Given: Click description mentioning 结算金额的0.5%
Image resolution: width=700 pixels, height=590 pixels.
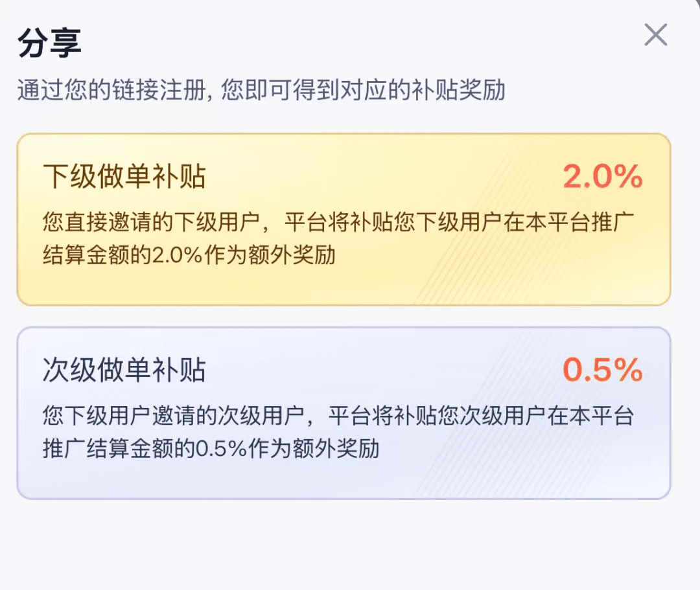Looking at the screenshot, I should 338,432.
